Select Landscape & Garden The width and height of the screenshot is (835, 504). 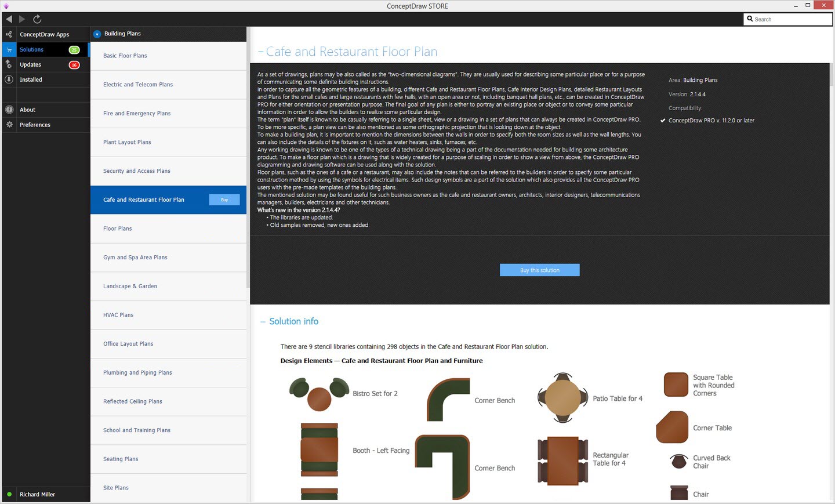(x=168, y=287)
